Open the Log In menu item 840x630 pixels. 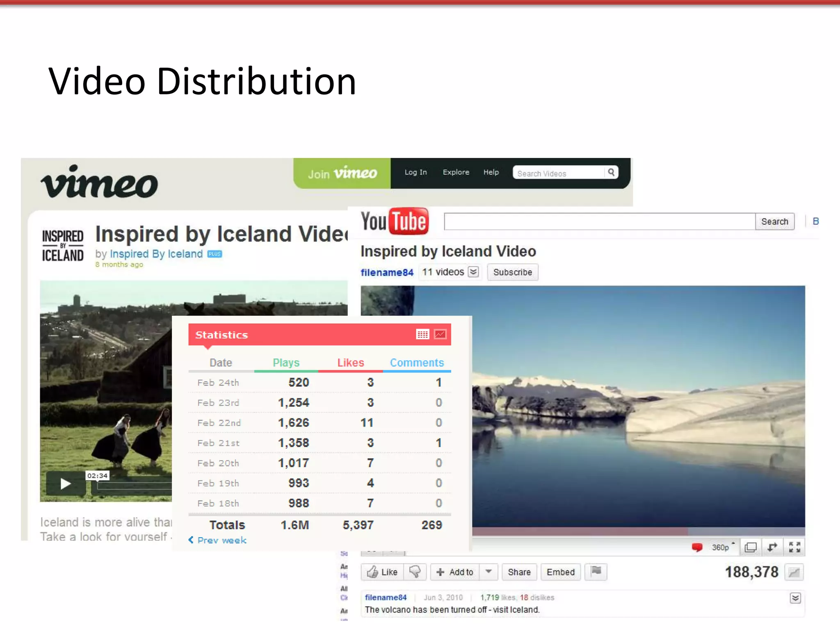(x=415, y=172)
